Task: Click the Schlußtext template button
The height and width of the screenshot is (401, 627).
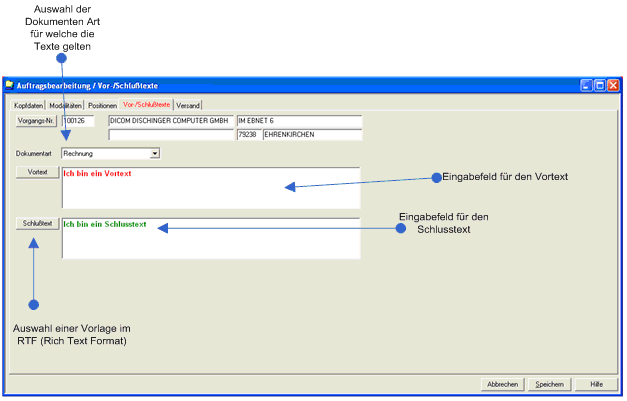Action: point(38,223)
